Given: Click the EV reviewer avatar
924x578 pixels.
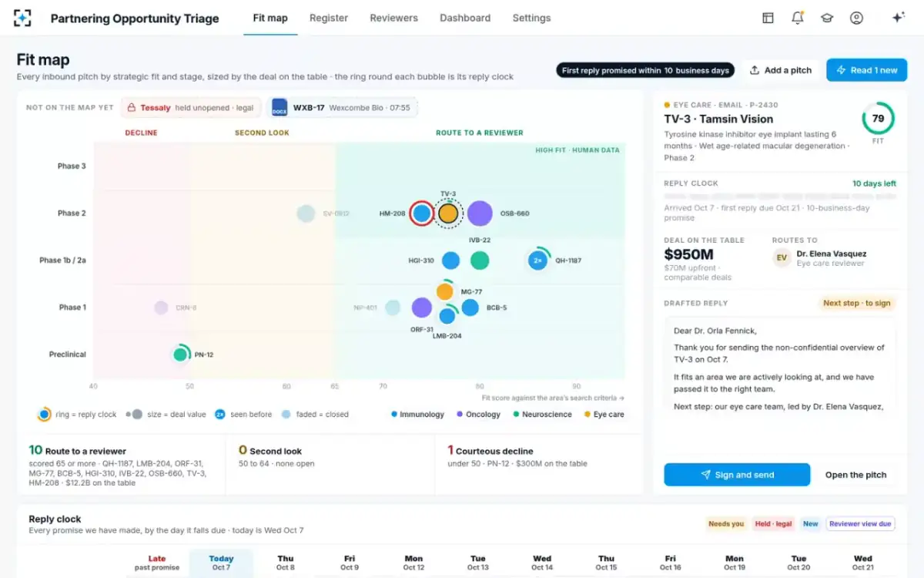Looking at the screenshot, I should click(x=782, y=258).
